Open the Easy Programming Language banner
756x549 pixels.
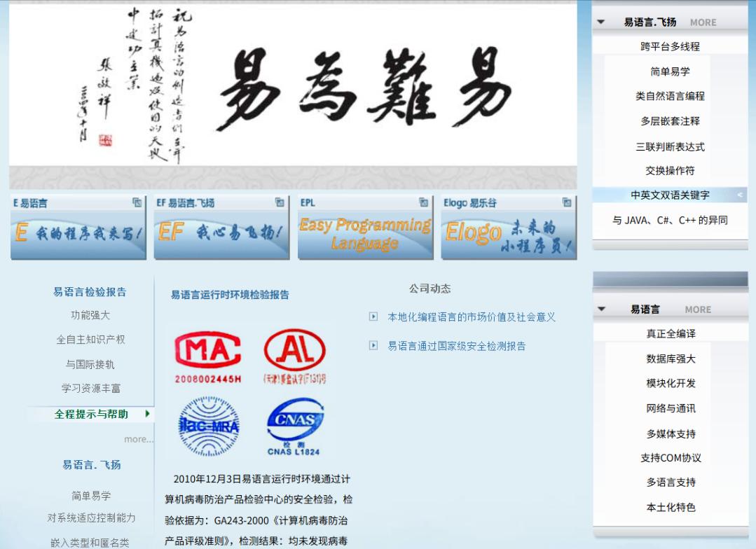pyautogui.click(x=365, y=235)
